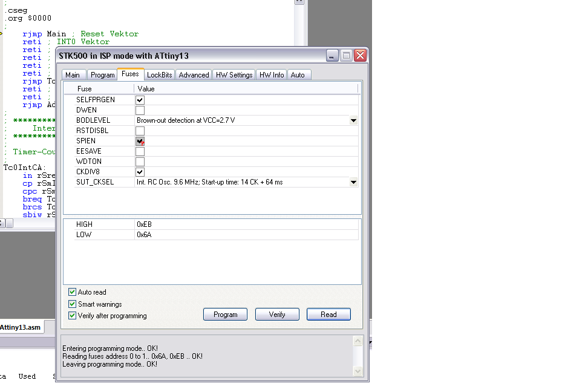Click the DWEN fuse label
Screen dimensions: 588x392
(x=87, y=110)
